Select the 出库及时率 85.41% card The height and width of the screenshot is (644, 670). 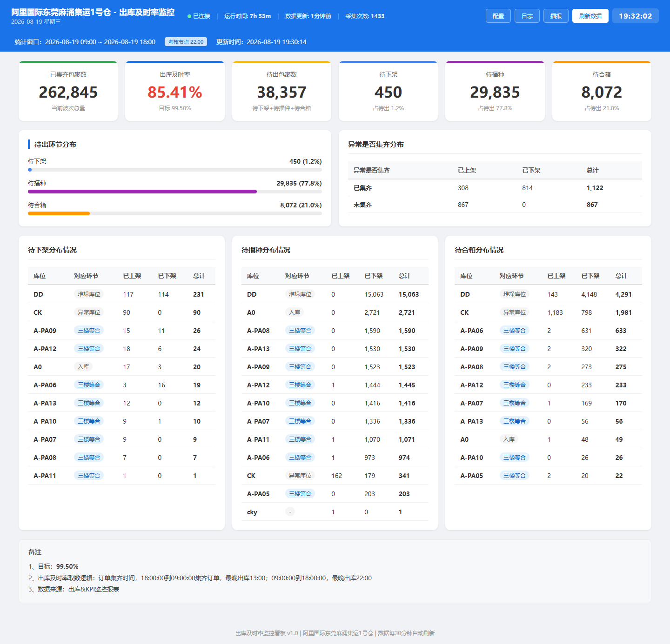coord(175,91)
